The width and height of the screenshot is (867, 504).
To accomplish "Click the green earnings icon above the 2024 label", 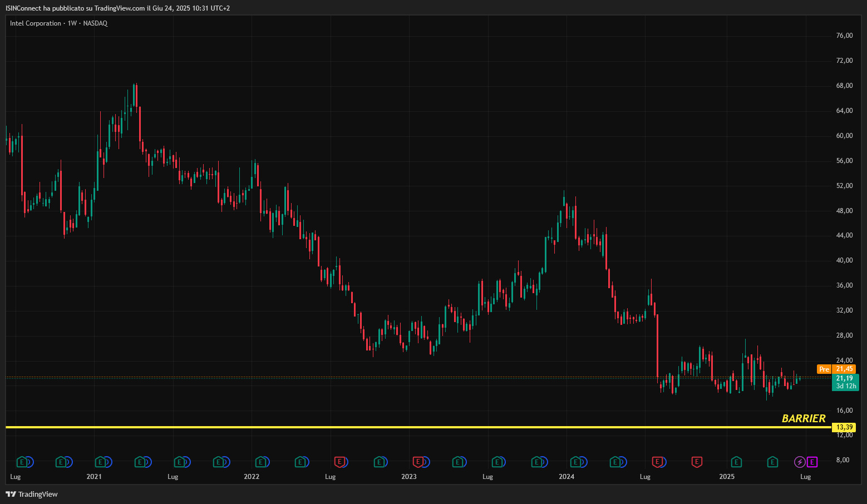I will tap(576, 462).
